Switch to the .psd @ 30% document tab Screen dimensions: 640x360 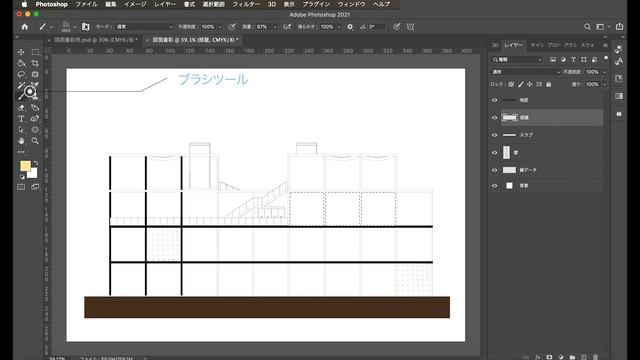(x=96, y=40)
